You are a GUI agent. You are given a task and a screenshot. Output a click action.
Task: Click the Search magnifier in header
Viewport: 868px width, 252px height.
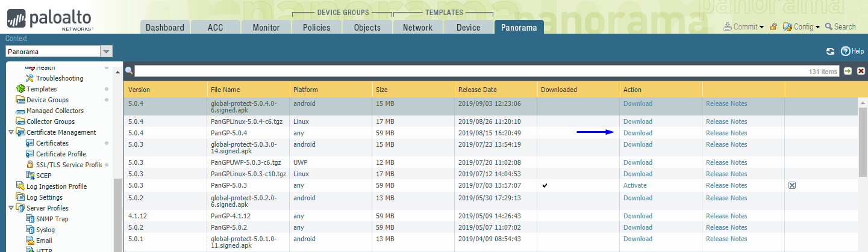(x=829, y=27)
